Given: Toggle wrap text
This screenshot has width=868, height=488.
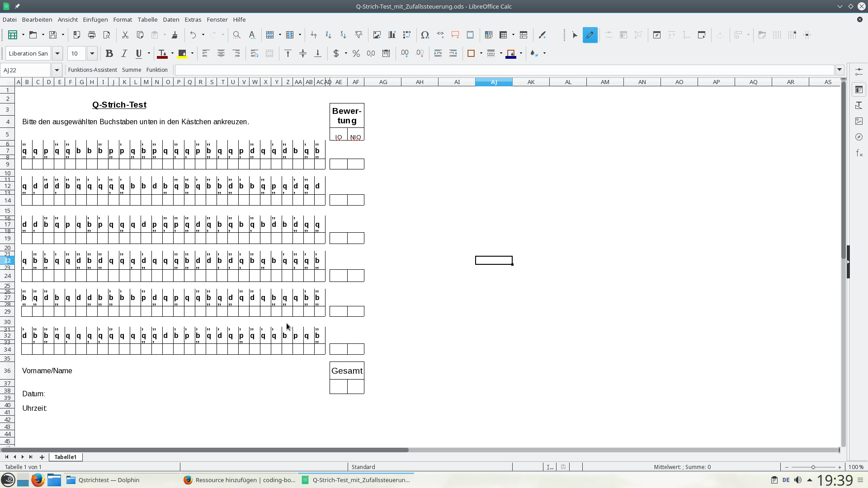Looking at the screenshot, I should point(255,53).
